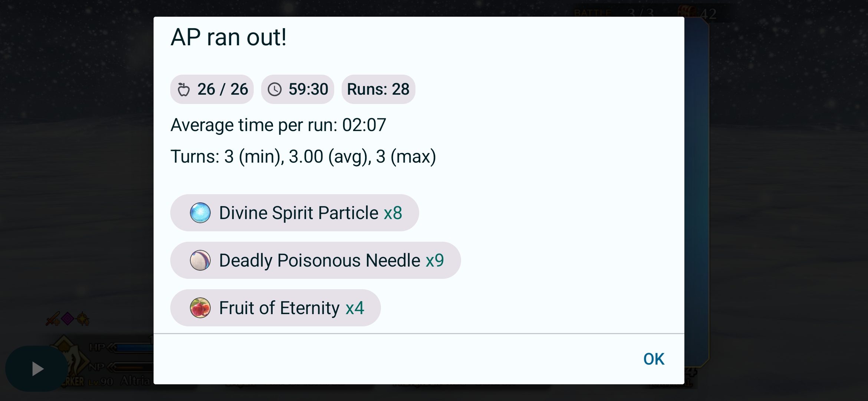868x401 pixels.
Task: Select the Fruit of Eternity icon
Action: (200, 308)
